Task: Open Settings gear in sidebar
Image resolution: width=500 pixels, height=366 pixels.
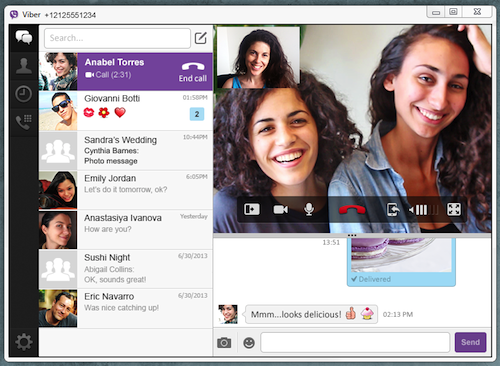Action: tap(24, 342)
